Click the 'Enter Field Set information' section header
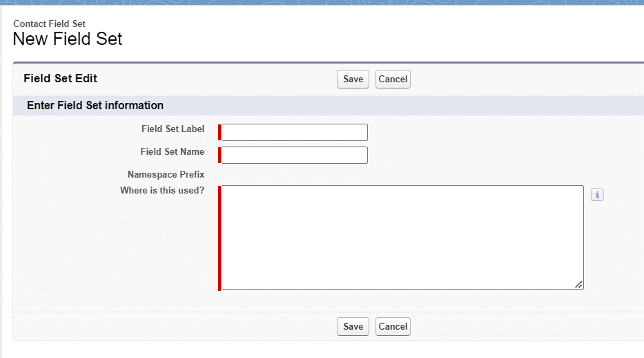644x358 pixels. coord(95,106)
